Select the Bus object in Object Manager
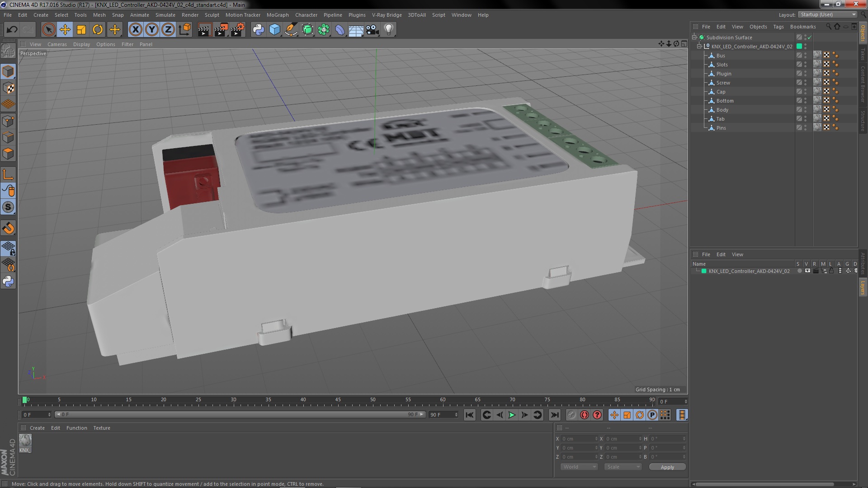This screenshot has width=868, height=488. [x=721, y=56]
